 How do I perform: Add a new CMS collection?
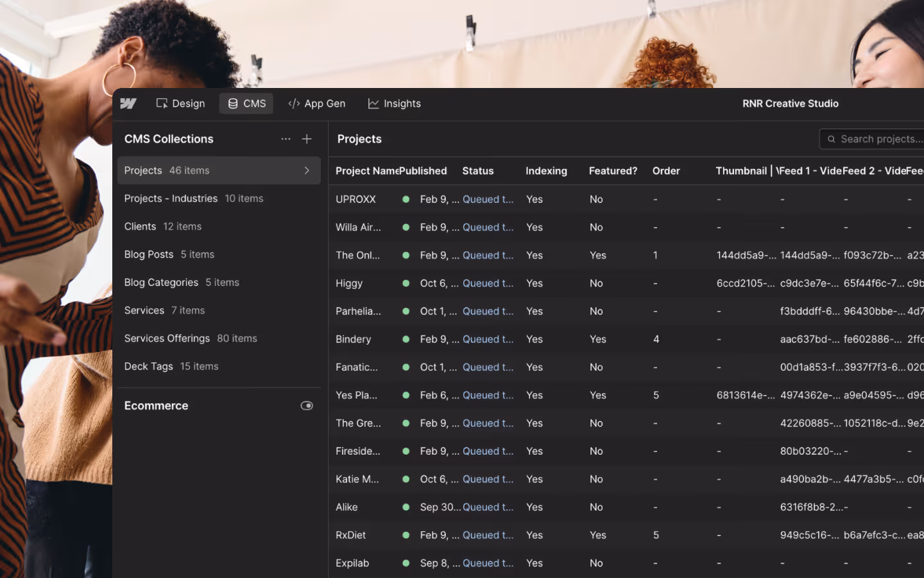(x=307, y=139)
